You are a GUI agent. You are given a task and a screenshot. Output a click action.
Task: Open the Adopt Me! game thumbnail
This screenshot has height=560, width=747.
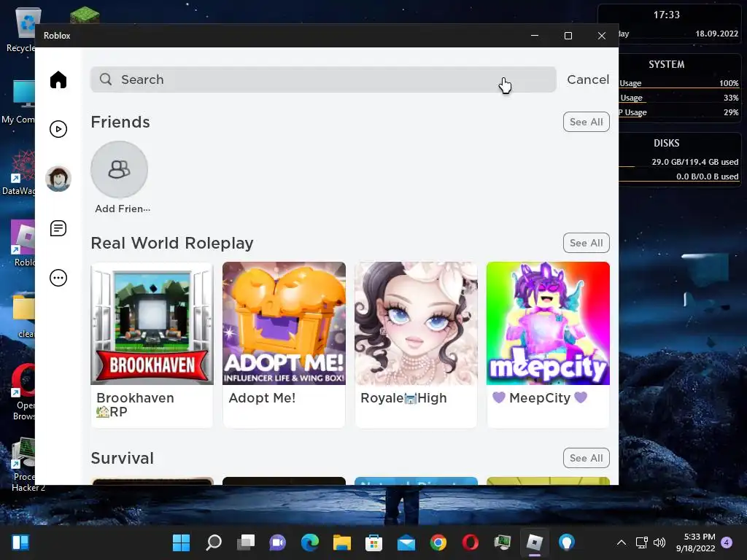(x=284, y=323)
